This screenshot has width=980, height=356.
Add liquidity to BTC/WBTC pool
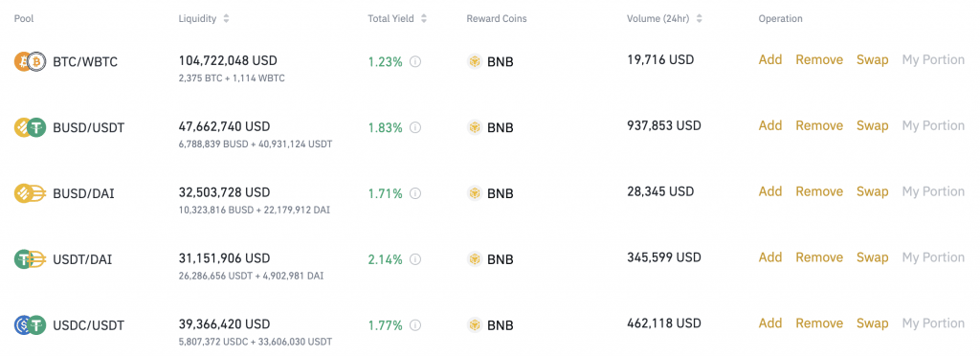point(770,60)
